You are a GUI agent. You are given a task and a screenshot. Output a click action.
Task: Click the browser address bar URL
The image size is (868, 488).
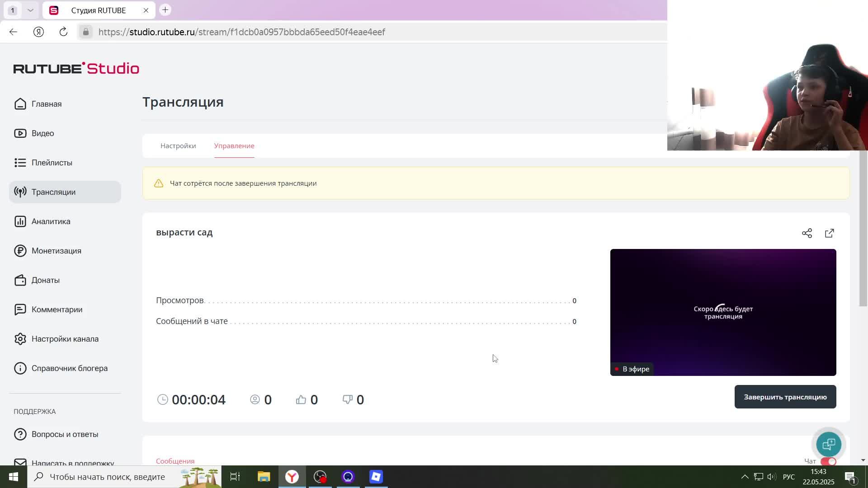242,32
